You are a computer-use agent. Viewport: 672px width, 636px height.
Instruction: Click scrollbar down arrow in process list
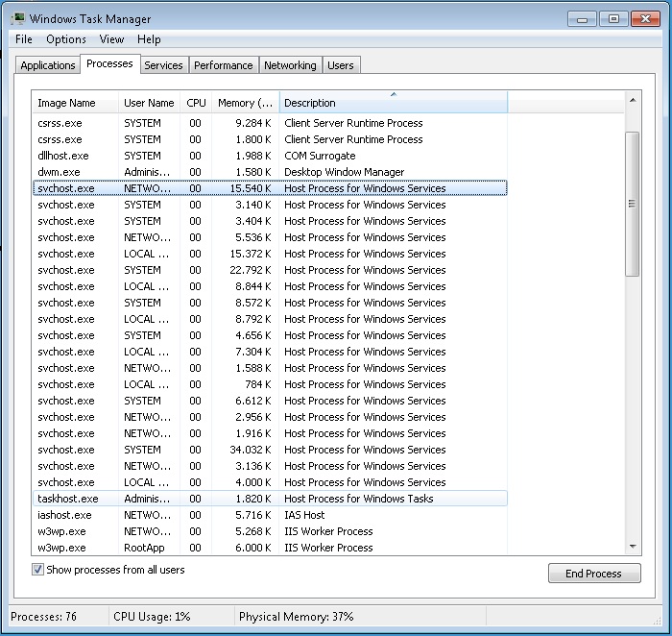click(633, 547)
